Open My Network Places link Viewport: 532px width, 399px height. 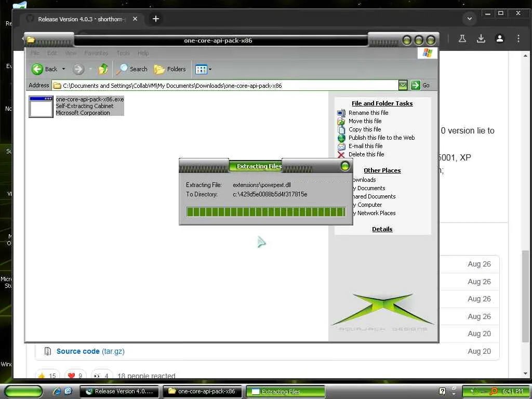374,213
